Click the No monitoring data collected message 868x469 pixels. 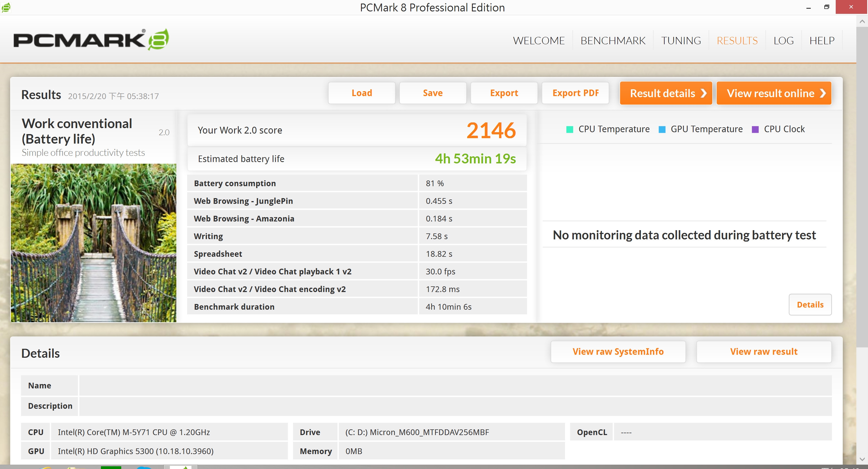(x=684, y=235)
